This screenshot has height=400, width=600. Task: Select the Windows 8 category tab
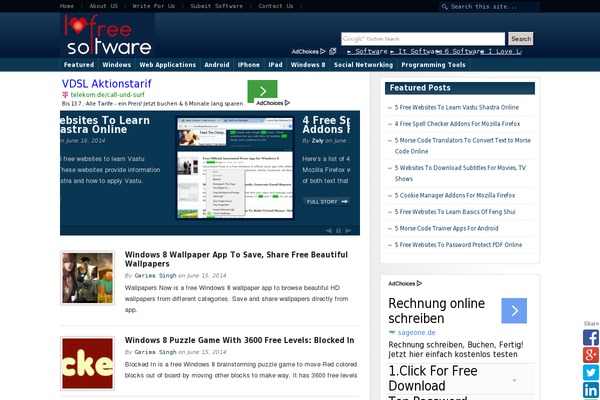[x=308, y=65]
